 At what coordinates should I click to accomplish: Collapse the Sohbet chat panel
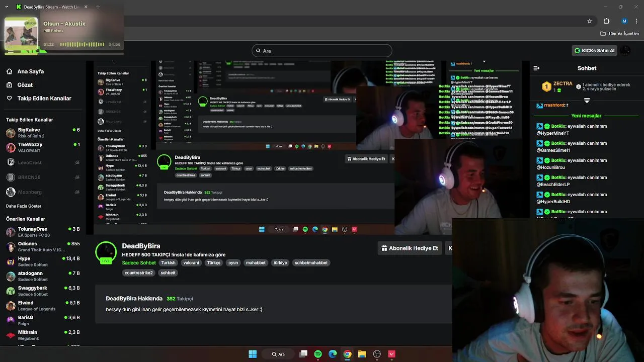click(x=536, y=68)
